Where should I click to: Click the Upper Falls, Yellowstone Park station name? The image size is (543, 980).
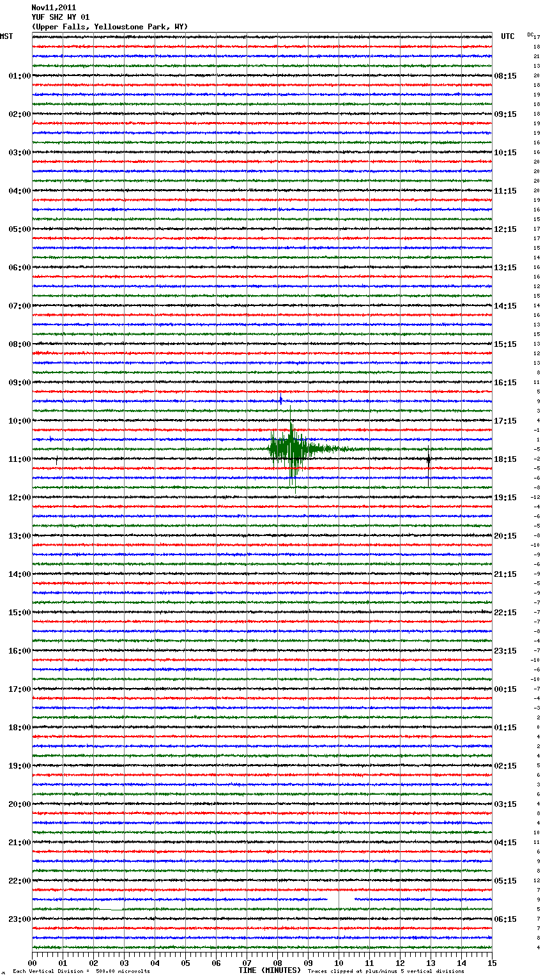110,27
